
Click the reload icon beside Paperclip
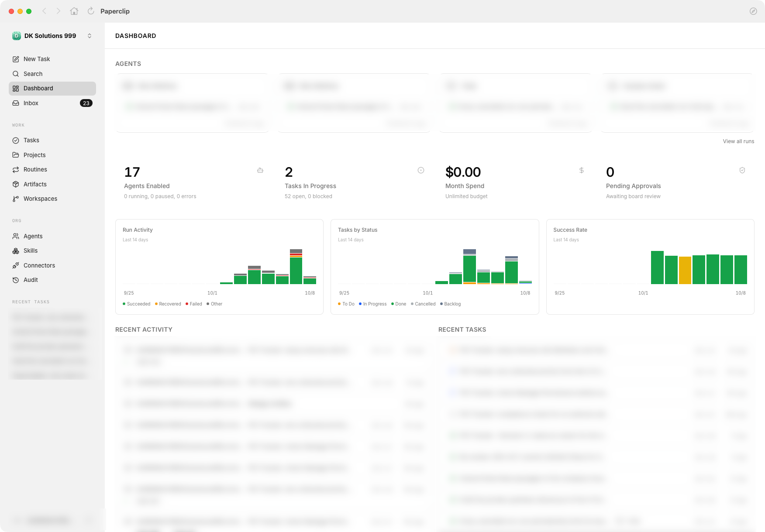click(91, 11)
